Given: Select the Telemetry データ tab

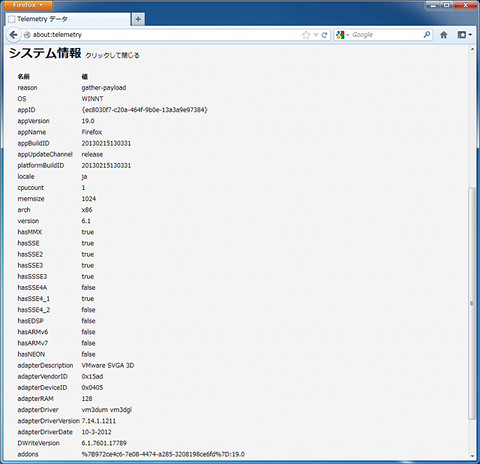Looking at the screenshot, I should point(68,19).
